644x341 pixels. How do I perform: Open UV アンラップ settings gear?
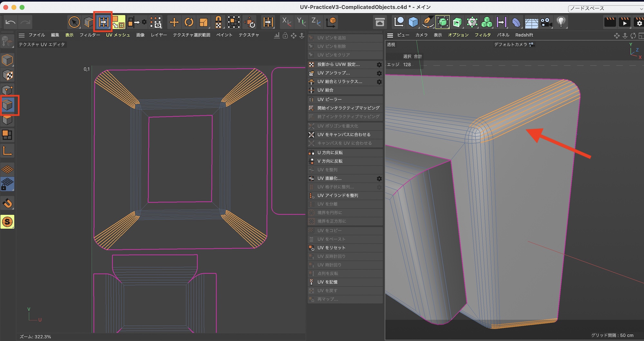coord(379,73)
